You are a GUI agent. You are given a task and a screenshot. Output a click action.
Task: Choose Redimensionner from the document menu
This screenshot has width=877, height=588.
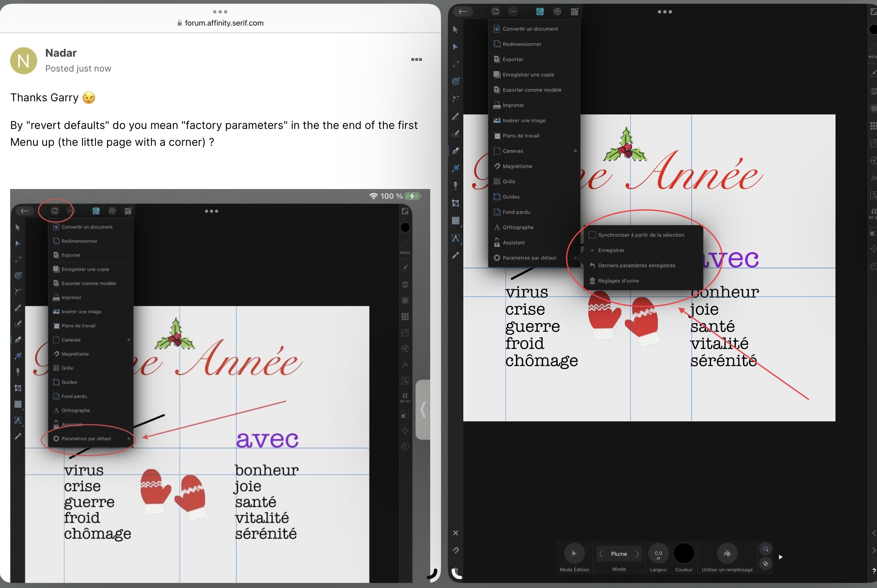point(534,44)
